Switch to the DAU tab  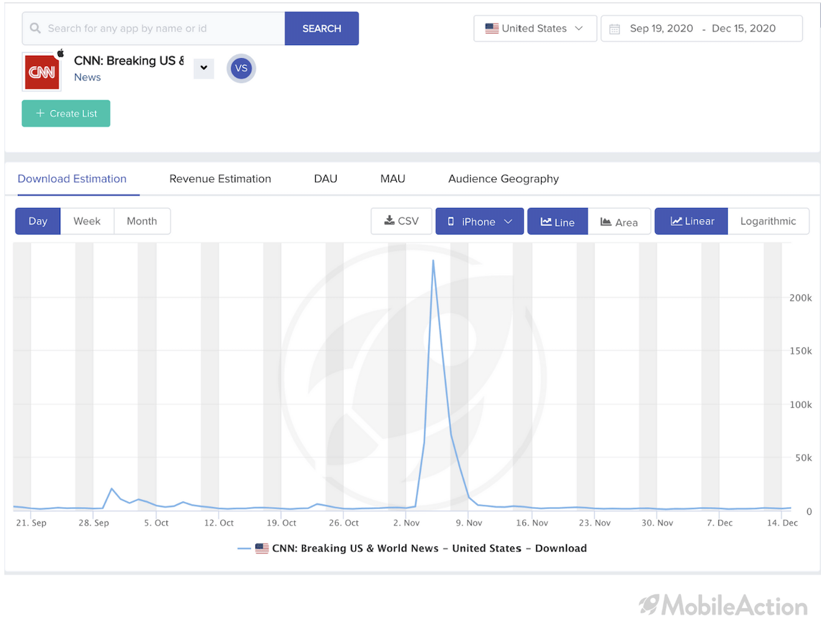point(326,179)
